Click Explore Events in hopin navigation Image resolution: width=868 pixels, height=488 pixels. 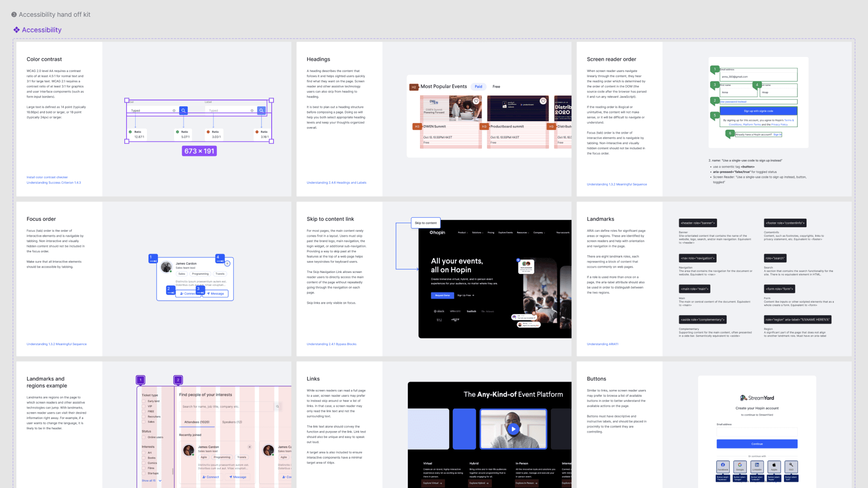505,233
